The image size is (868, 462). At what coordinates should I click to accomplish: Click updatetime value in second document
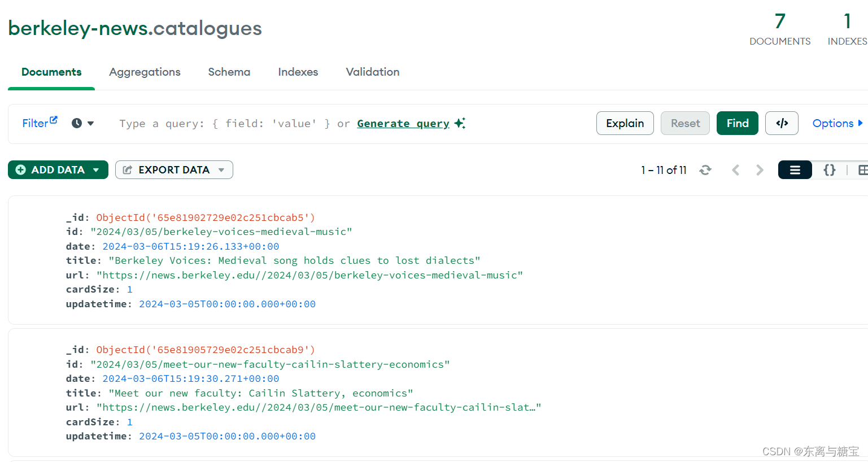point(227,436)
